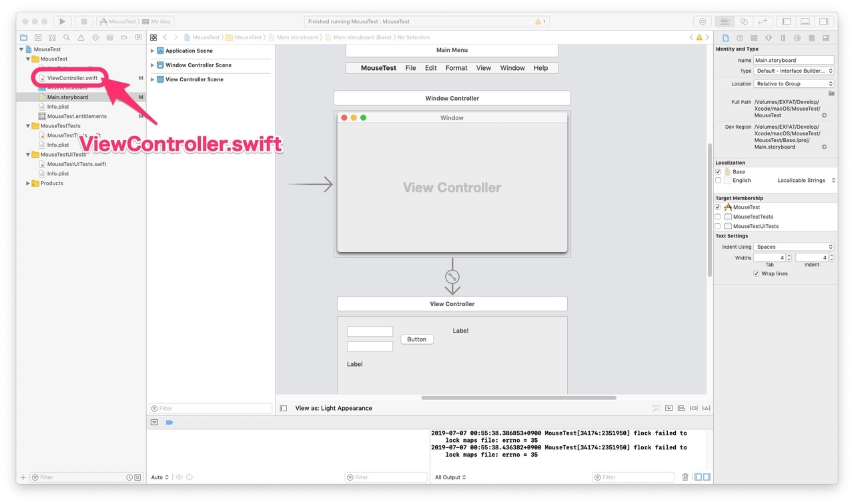This screenshot has width=854, height=504.
Task: Switch to the Standard editor
Action: (x=725, y=21)
